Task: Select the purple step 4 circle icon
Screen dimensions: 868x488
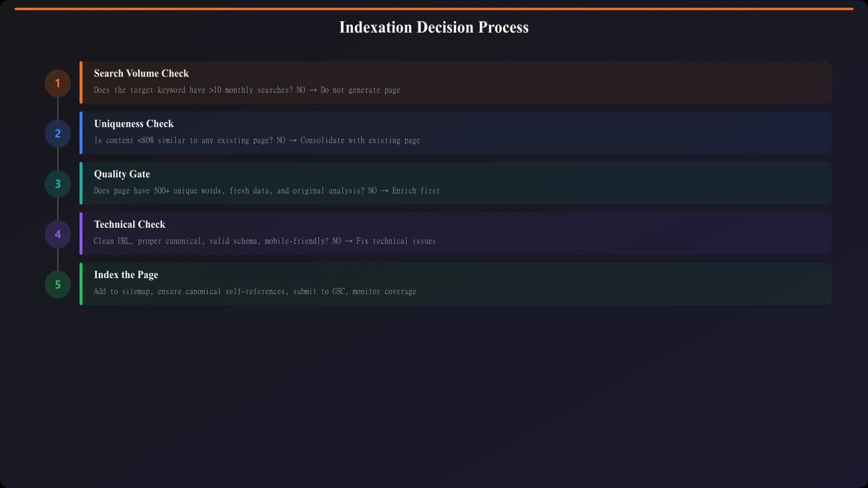Action: tap(57, 234)
